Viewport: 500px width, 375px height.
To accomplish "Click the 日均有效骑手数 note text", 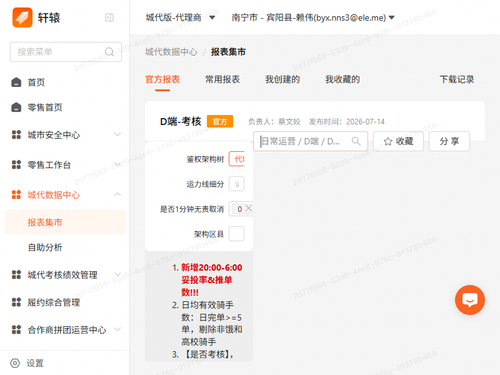I will 211,323.
